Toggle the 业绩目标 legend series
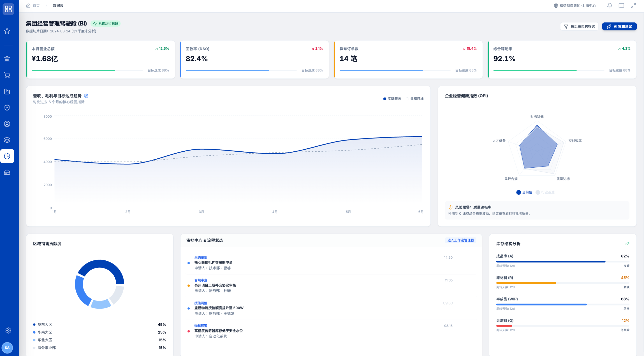 click(x=415, y=99)
